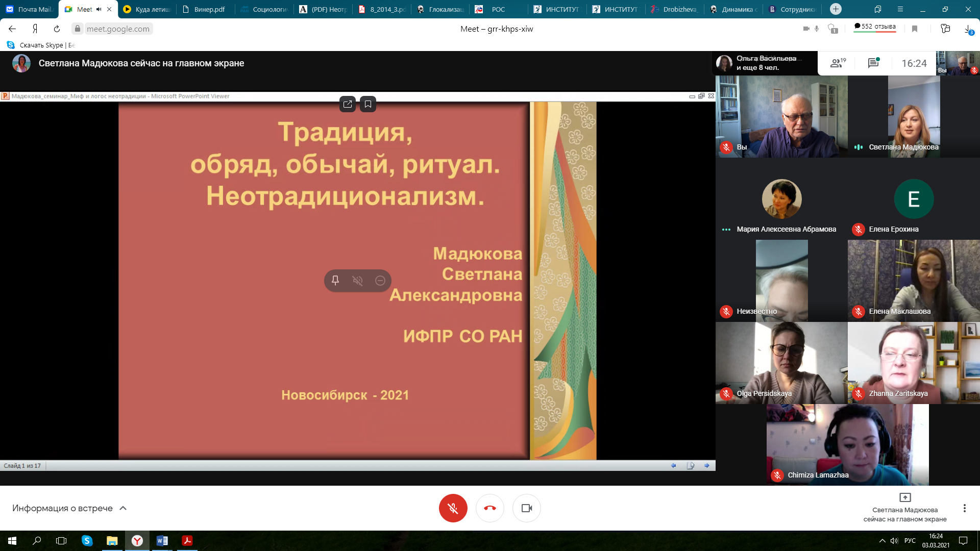Toggle the camera on/off button
Viewport: 980px width, 551px height.
526,508
